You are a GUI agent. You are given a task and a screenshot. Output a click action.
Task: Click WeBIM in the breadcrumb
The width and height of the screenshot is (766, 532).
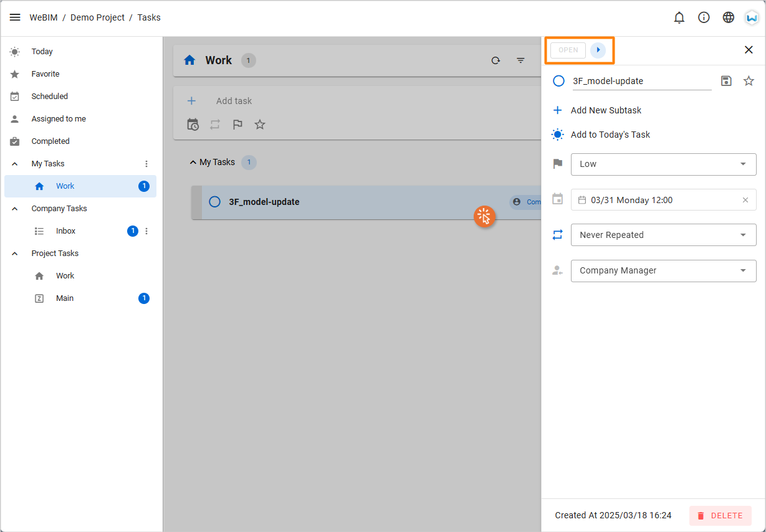[x=44, y=17]
